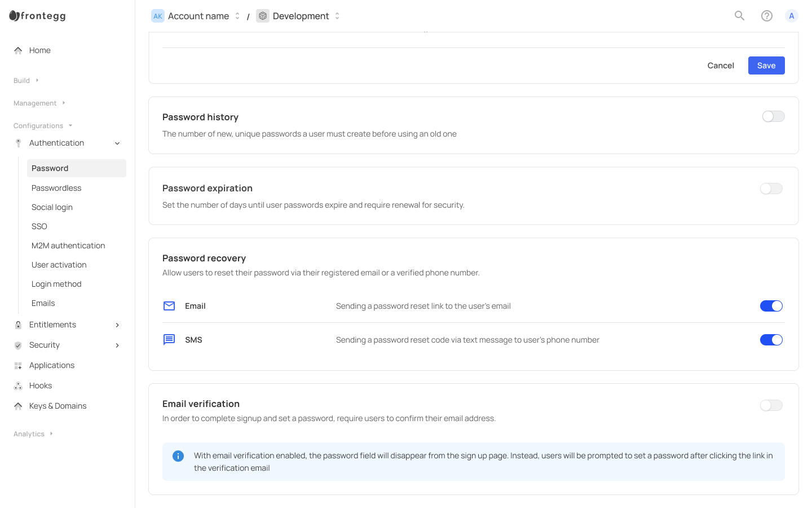Screen dimensions: 812x508
Task: Open the profile avatar in the top bar
Action: [x=792, y=16]
